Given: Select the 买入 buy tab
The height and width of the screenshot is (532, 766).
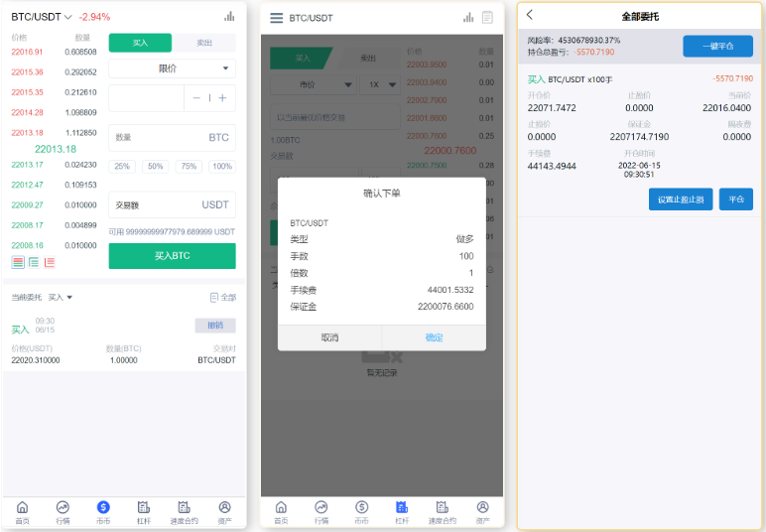Looking at the screenshot, I should [140, 43].
